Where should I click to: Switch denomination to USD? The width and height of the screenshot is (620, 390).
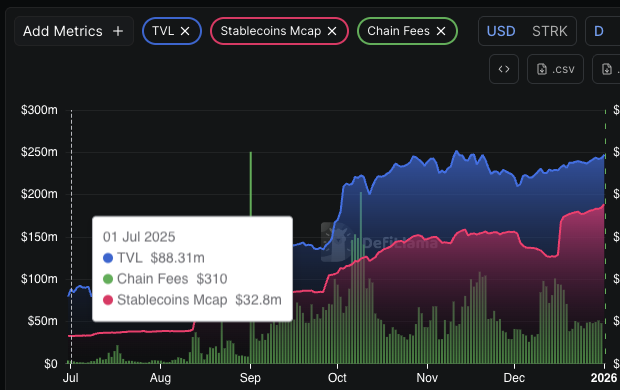[x=501, y=31]
